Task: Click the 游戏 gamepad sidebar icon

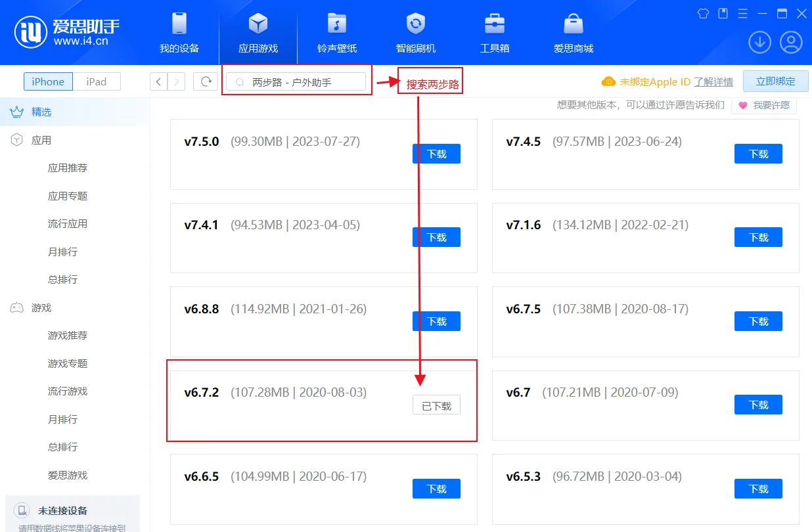Action: (x=16, y=307)
